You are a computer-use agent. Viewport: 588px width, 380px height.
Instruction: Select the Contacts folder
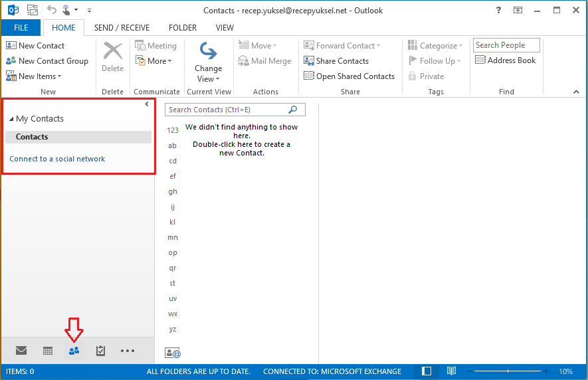78,137
